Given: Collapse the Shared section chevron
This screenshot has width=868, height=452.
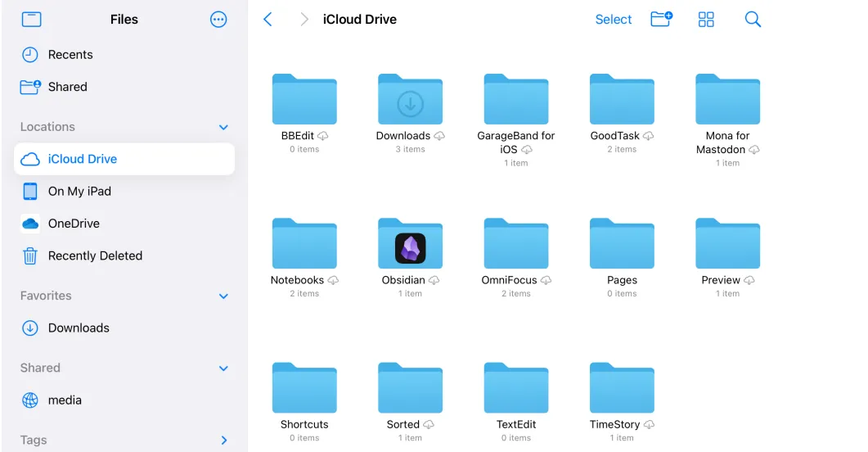Looking at the screenshot, I should (x=223, y=368).
